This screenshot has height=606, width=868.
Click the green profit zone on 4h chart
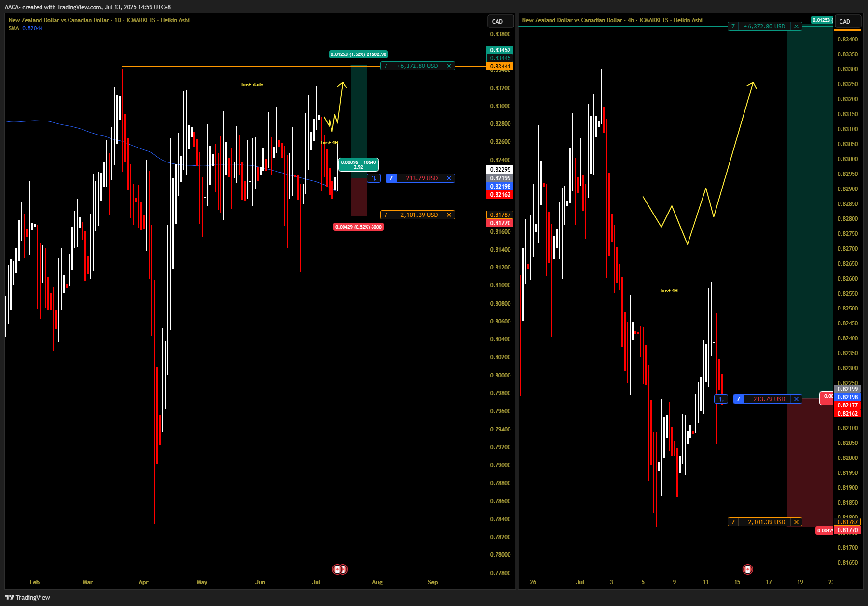[810, 212]
